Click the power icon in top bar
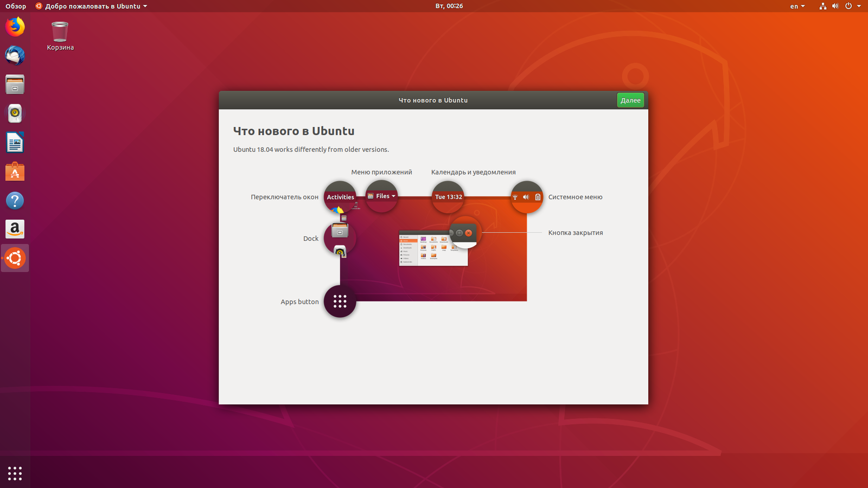The width and height of the screenshot is (868, 488). (848, 6)
